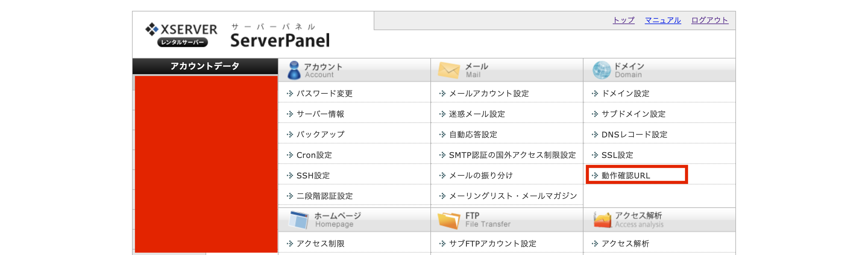Click the FTP File Transfer section header
Image resolution: width=868 pixels, height=255 pixels.
[507, 220]
